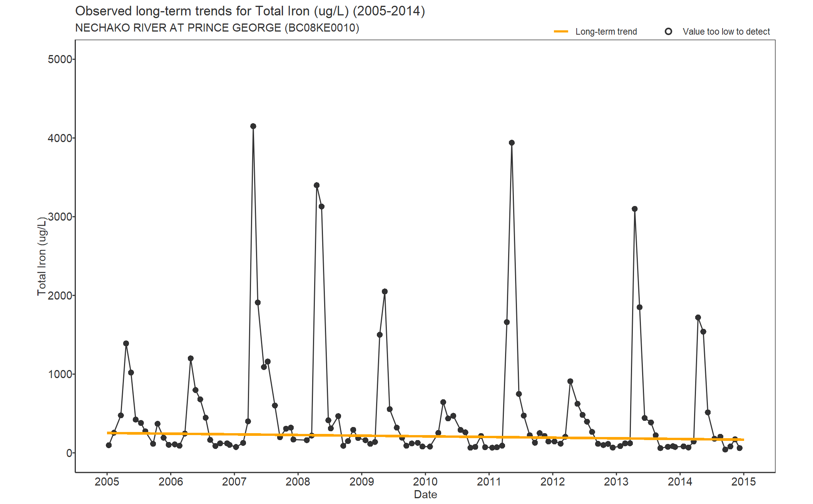
Task: Click the y-axis label 1000
Action: pyautogui.click(x=60, y=374)
